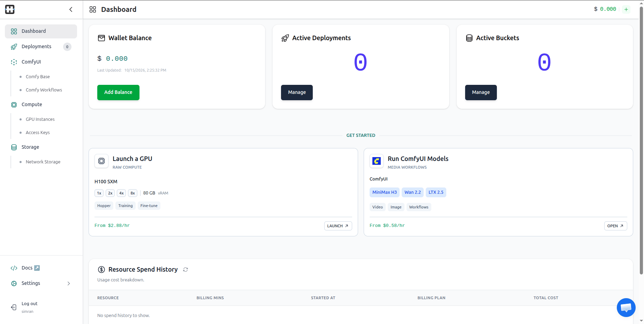Click the Active Buckets database icon
Viewport: 644px width, 324px height.
click(469, 38)
